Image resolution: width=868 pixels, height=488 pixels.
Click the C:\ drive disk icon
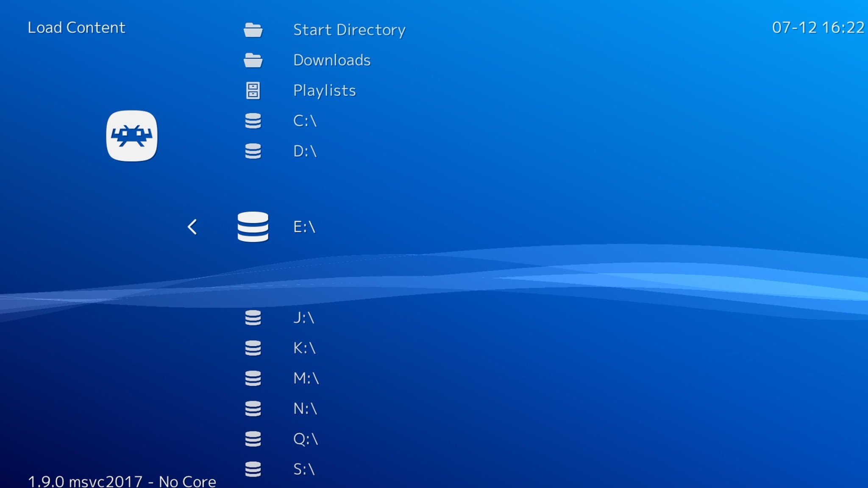pos(253,121)
